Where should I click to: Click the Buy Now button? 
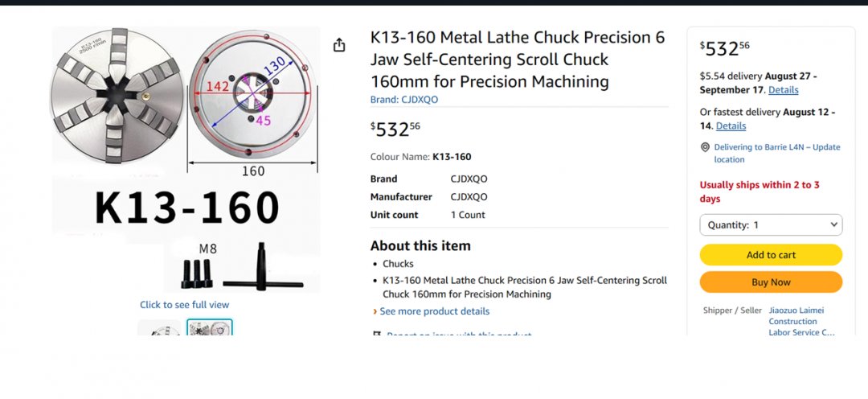click(x=771, y=282)
